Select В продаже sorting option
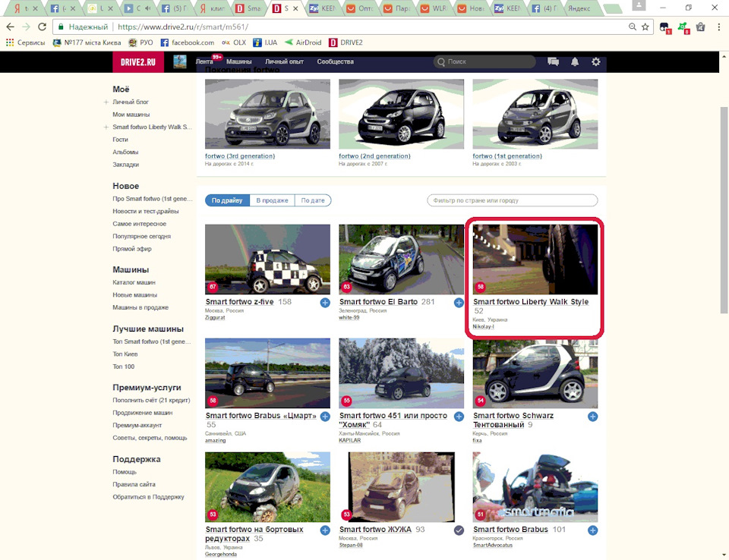729x560 pixels. (272, 200)
